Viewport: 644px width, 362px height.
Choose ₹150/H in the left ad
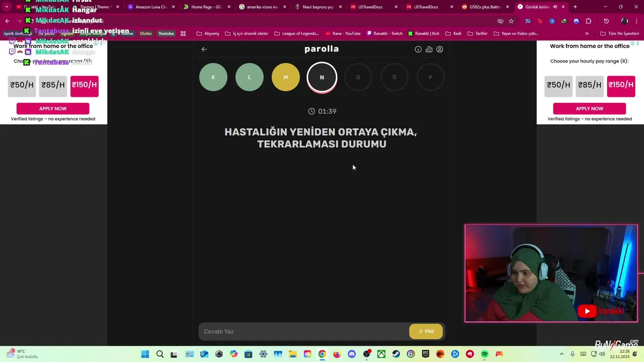tap(85, 85)
